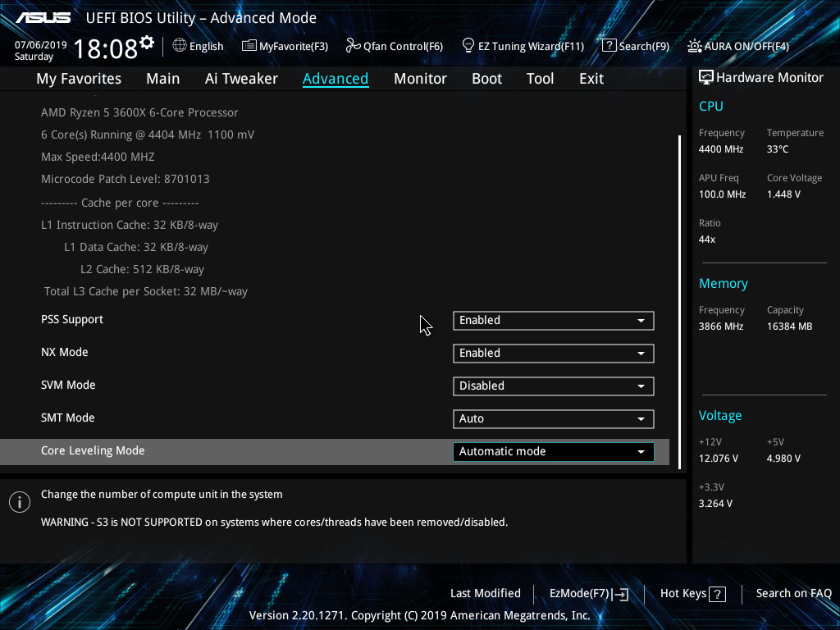Click +12V value 12.076 V
The width and height of the screenshot is (840, 630).
coord(718,459)
